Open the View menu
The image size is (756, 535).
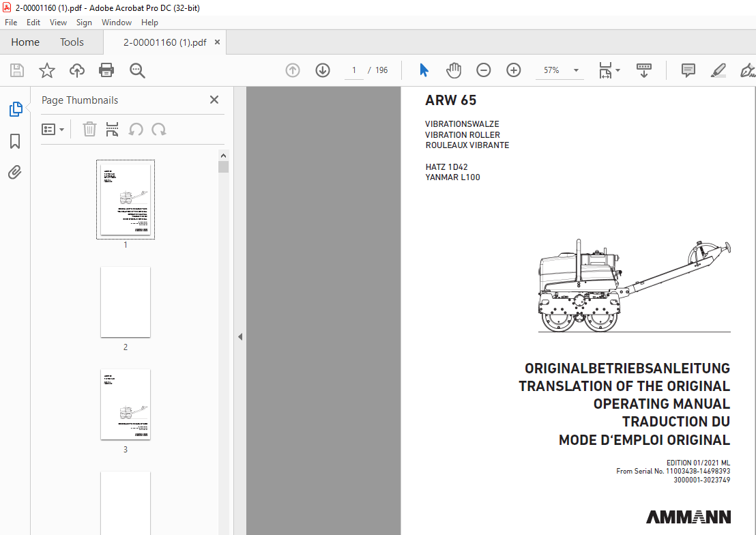pos(59,23)
